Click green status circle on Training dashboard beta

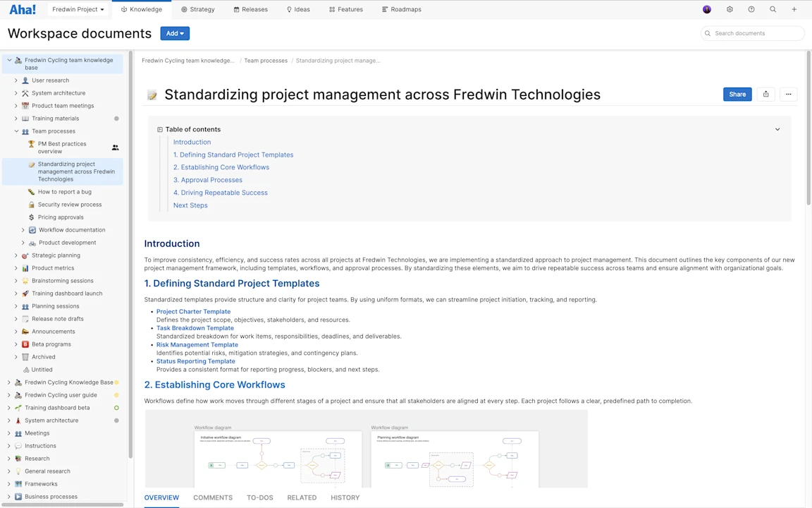coord(116,408)
